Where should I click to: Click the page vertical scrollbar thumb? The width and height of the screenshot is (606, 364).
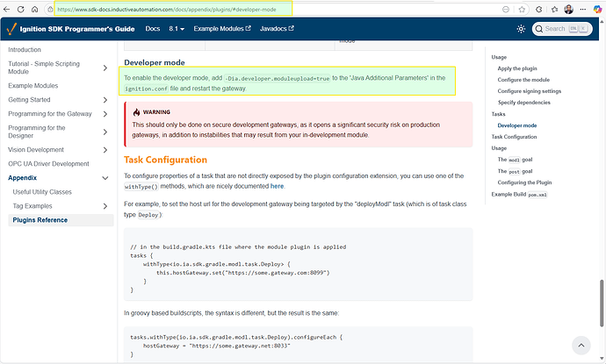[602, 303]
